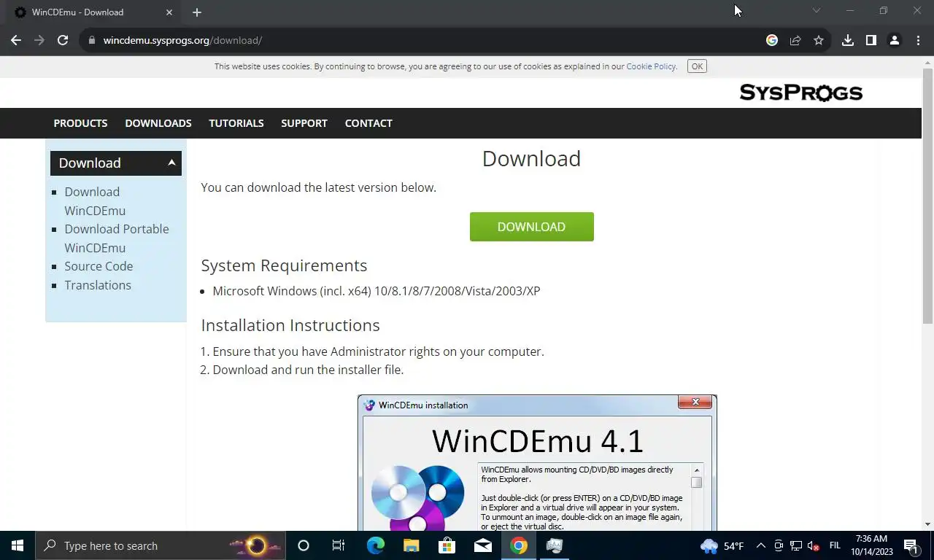Open the DOWNLOADS menu
The height and width of the screenshot is (560, 934).
click(158, 123)
